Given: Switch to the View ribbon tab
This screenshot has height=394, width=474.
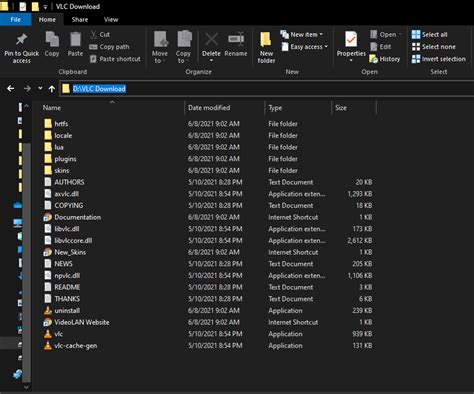Looking at the screenshot, I should click(111, 19).
